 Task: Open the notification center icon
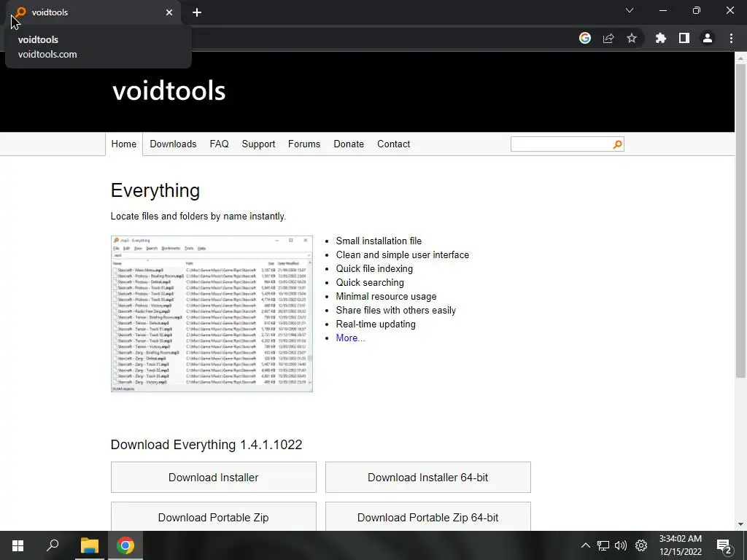(724, 546)
